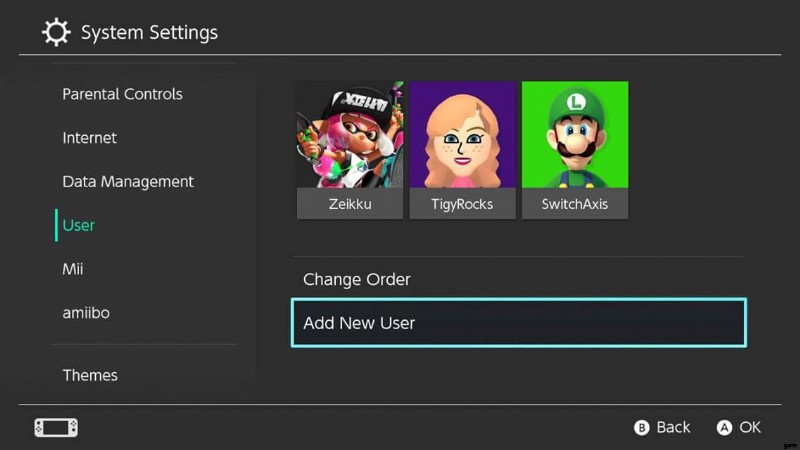Open the Themes settings
800x450 pixels.
pos(90,375)
